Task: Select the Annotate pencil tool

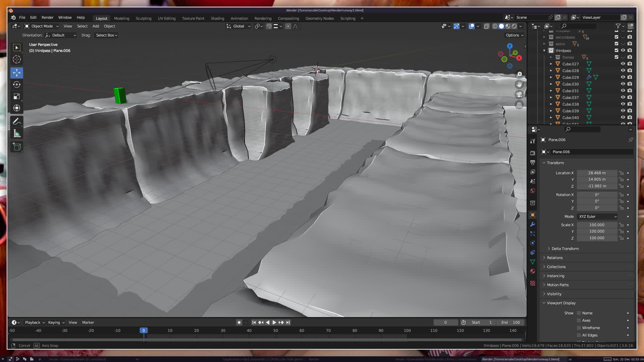Action: pyautogui.click(x=17, y=122)
